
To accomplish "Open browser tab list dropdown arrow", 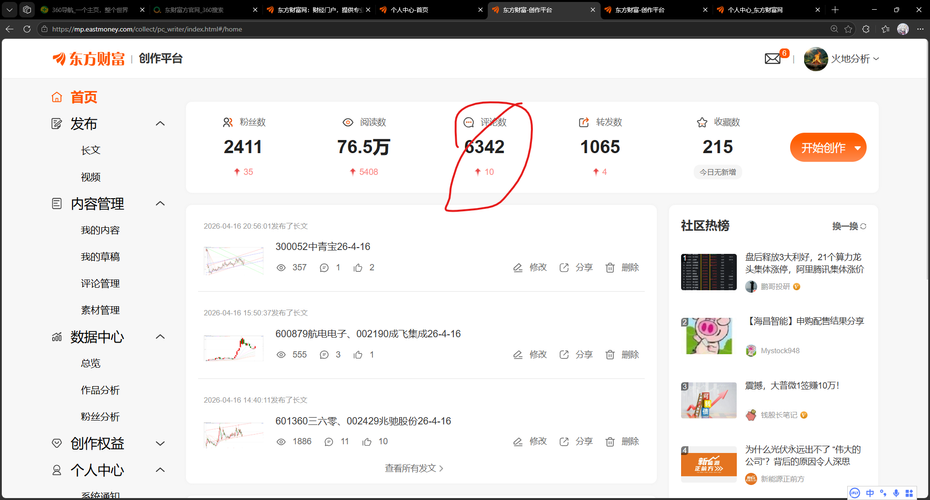I will (9, 9).
